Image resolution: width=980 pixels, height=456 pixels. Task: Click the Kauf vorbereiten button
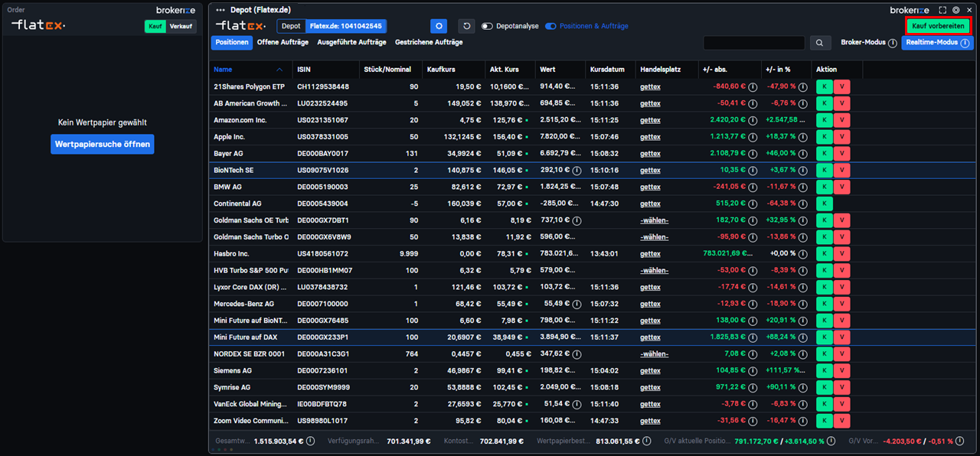pos(938,26)
